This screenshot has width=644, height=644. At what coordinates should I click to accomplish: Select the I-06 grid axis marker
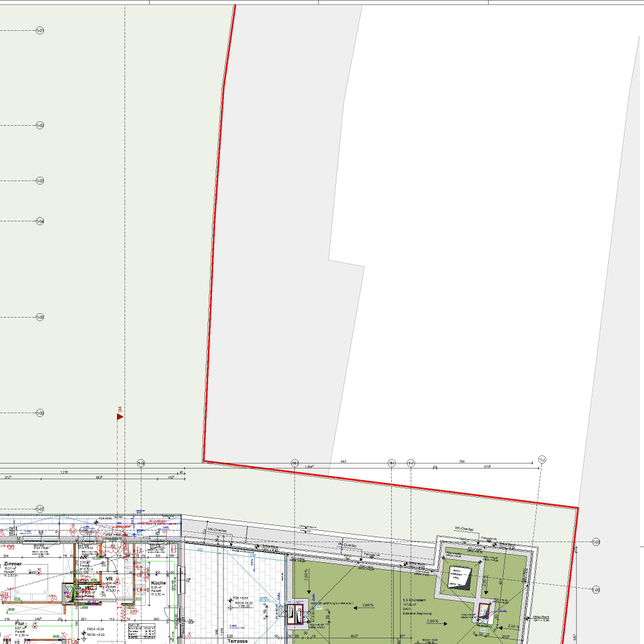[x=40, y=413]
